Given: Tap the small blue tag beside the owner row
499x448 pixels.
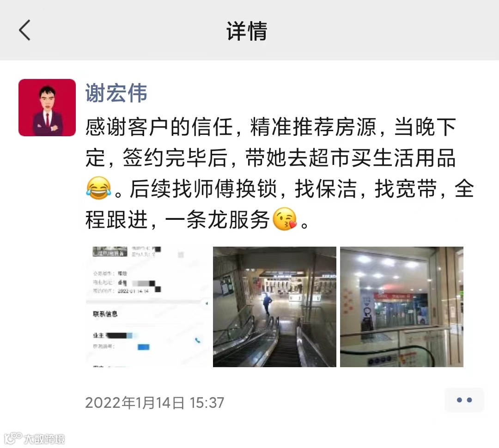Looking at the screenshot, I should 143,347.
